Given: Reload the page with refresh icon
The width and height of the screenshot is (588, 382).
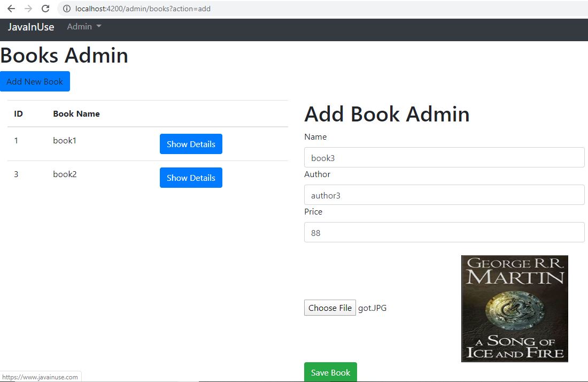Looking at the screenshot, I should click(45, 8).
